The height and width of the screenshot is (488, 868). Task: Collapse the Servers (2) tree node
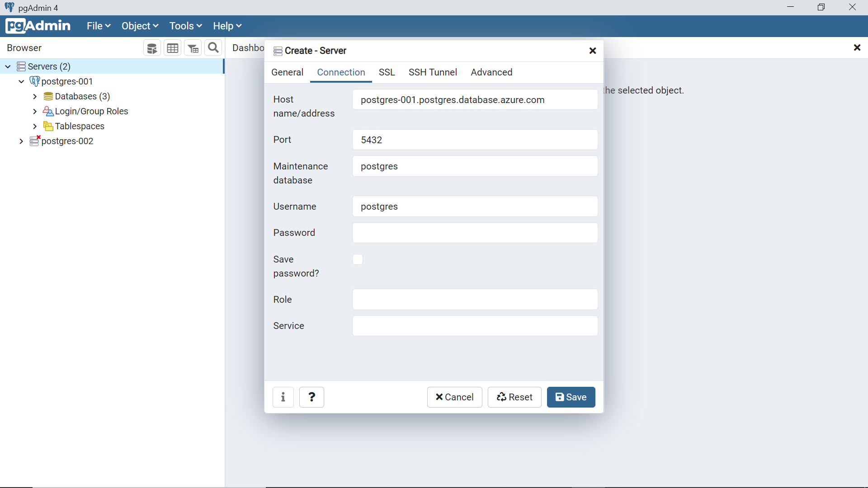coord(8,66)
